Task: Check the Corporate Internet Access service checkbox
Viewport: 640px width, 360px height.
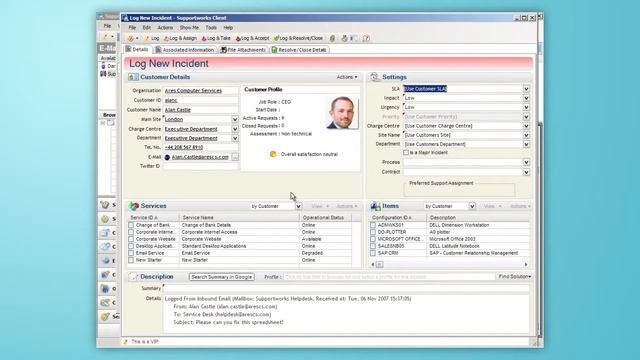Action: tap(131, 232)
